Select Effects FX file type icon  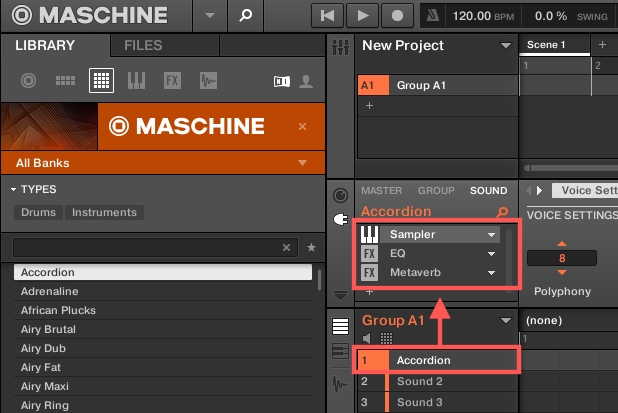172,80
